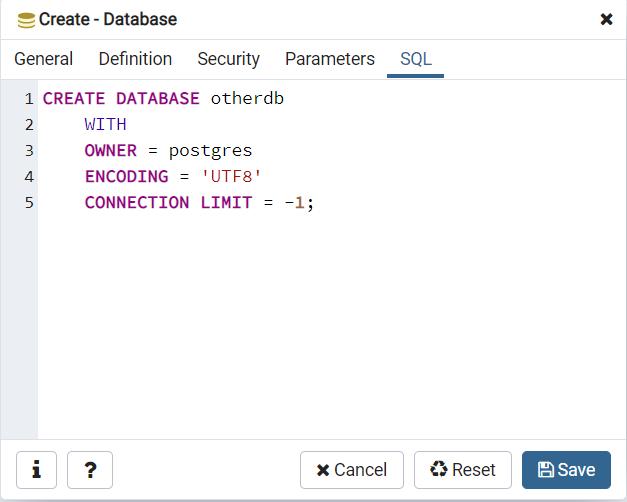Screen dimensions: 627x502
Task: Go to the Parameters tab
Action: pos(330,59)
